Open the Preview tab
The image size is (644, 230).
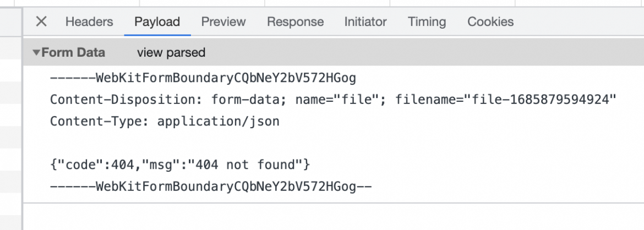[x=223, y=21]
